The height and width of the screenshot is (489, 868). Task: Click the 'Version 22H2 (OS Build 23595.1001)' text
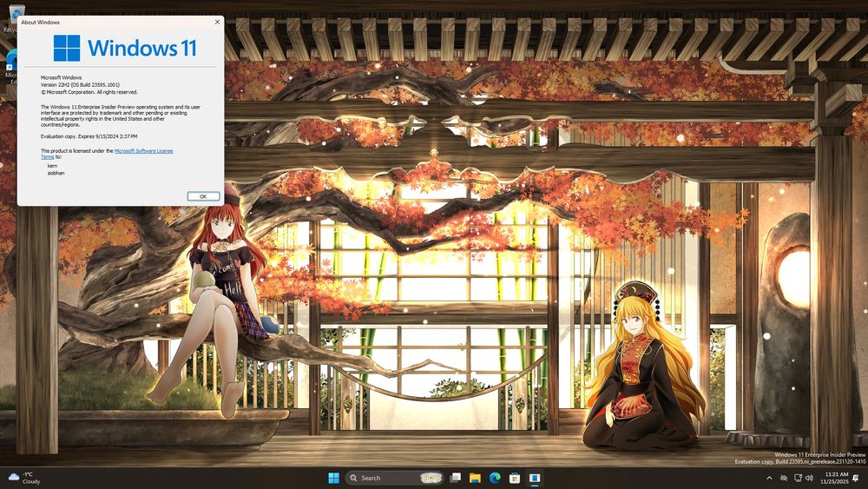click(x=80, y=85)
